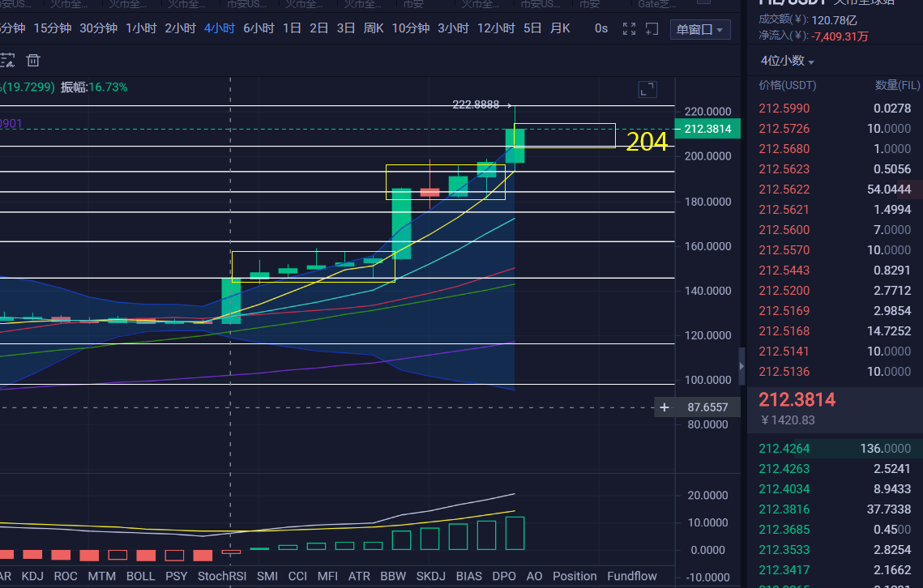Toggle the StochRSI indicator
The image size is (923, 588).
[222, 576]
